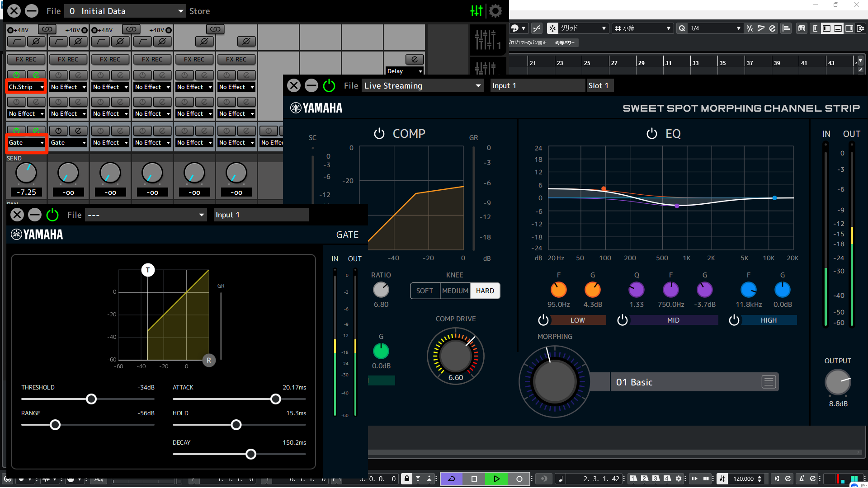This screenshot has width=868, height=488.
Task: Click the Cubase snap type grid icon
Action: coord(552,28)
